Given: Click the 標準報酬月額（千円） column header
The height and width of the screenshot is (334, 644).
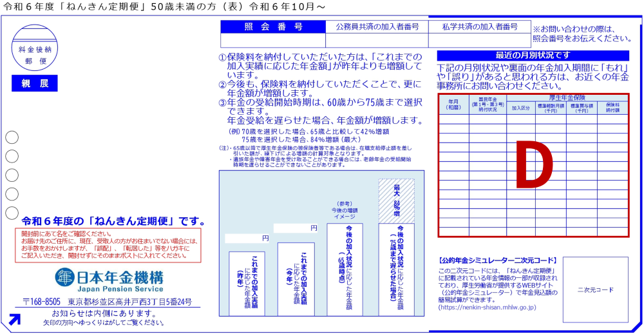Looking at the screenshot, I should click(551, 108).
